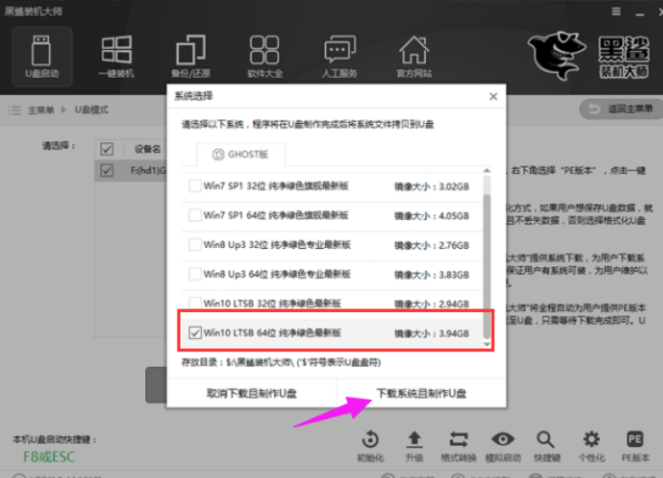
Task: Click the 初始化 initialize icon
Action: tap(371, 445)
